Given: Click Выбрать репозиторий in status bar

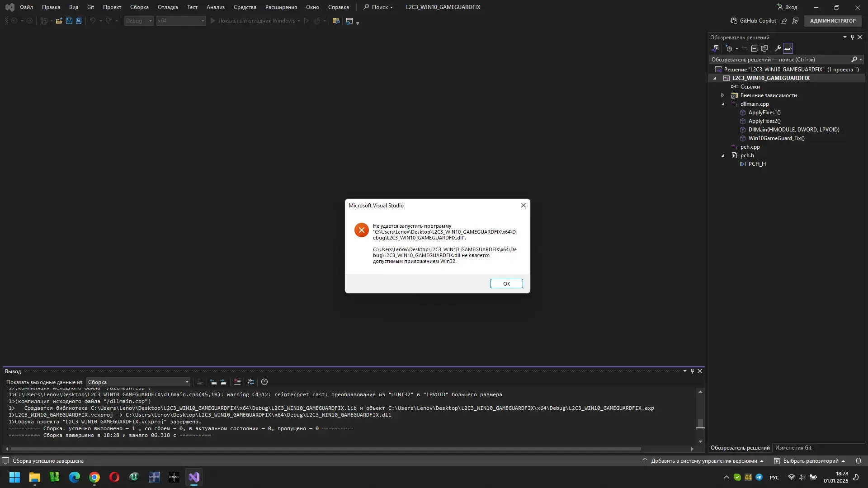Looking at the screenshot, I should click(x=809, y=461).
